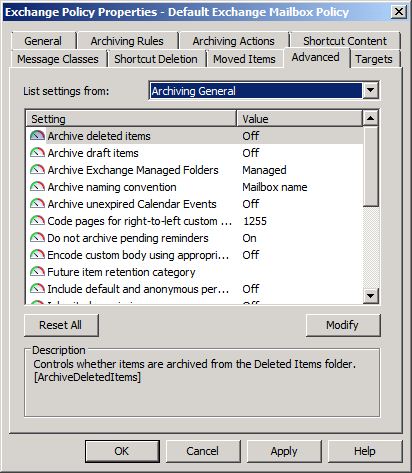Viewport: 412px width, 473px height.
Task: Click the Reset All button
Action: tap(61, 325)
